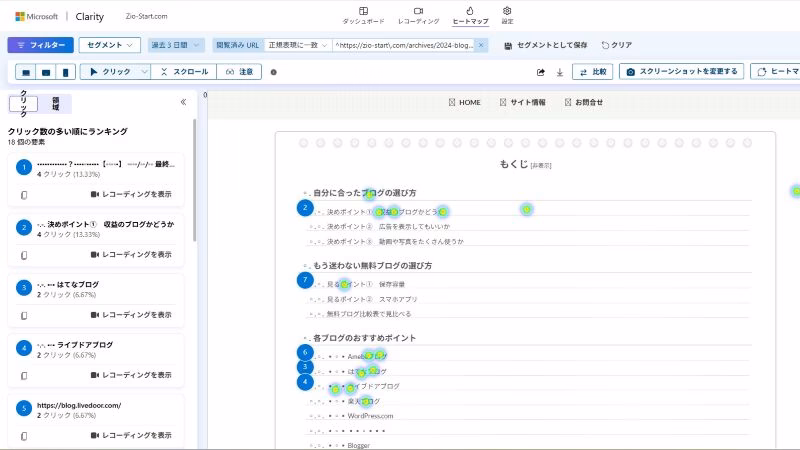
Task: Open the ダッシュボード tab
Action: pyautogui.click(x=363, y=16)
